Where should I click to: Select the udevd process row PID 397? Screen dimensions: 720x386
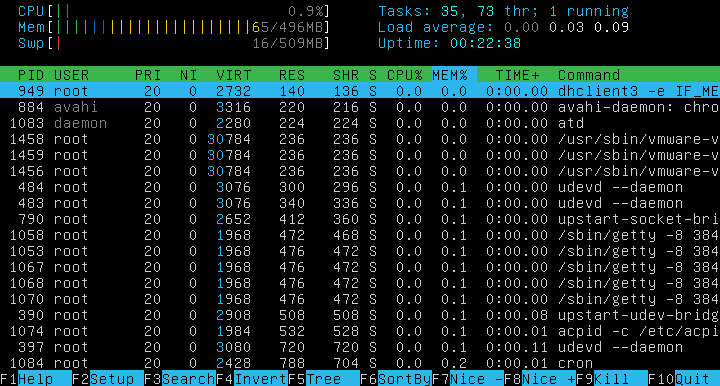(360, 347)
